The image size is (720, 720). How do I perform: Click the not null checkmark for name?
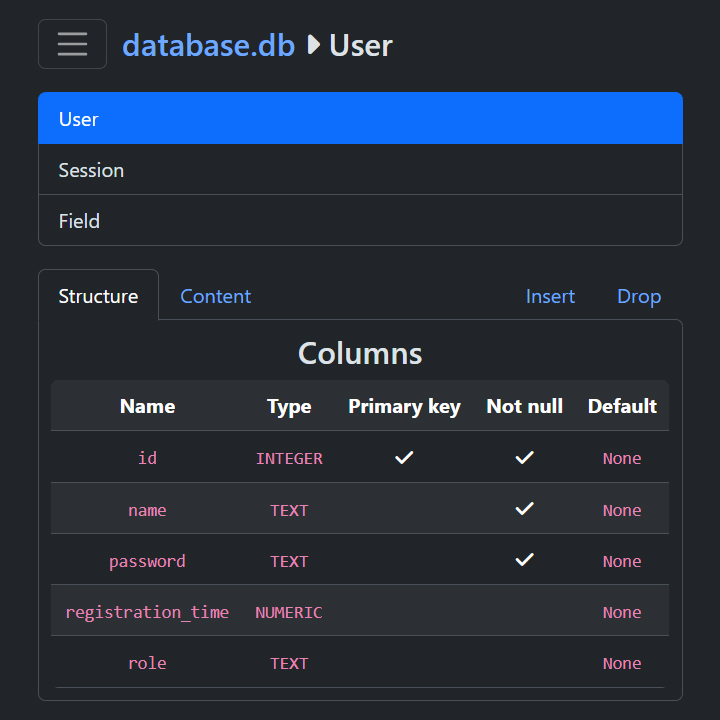tap(524, 508)
